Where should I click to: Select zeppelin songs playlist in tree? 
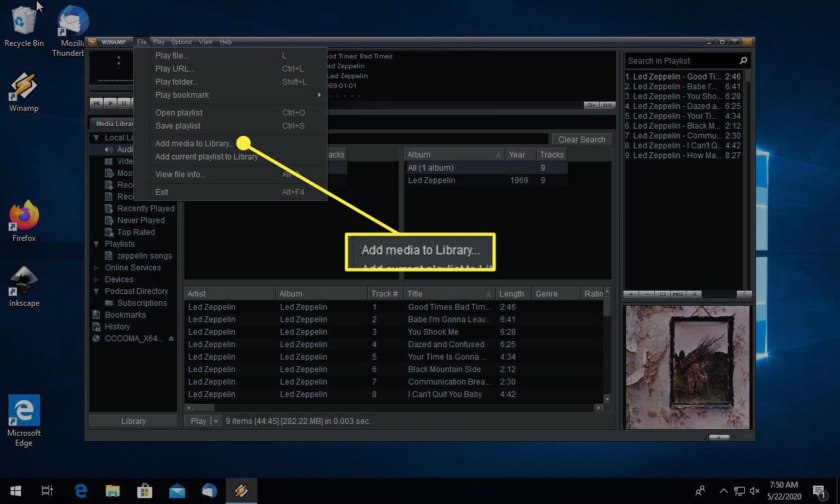[x=144, y=256]
